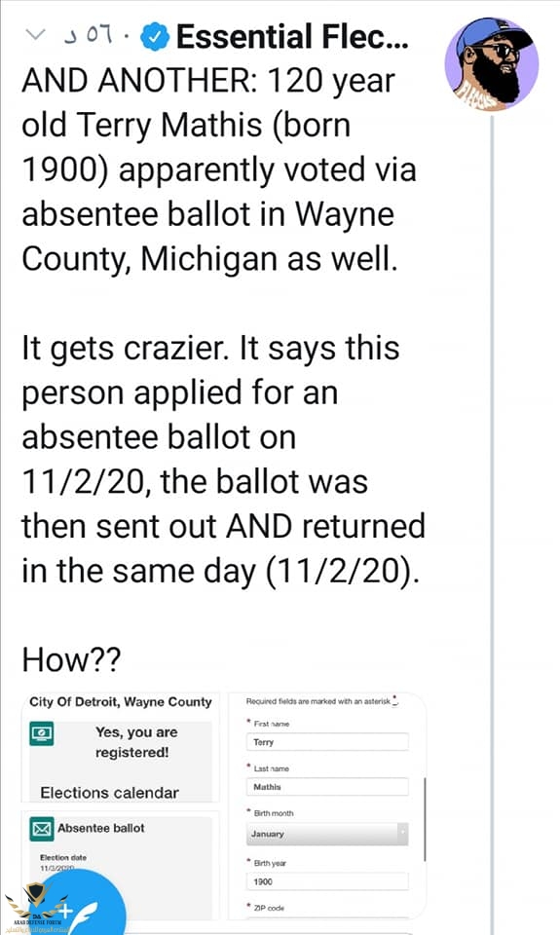560x935 pixels.
Task: Expand the Birth month January dropdown
Action: pyautogui.click(x=327, y=834)
